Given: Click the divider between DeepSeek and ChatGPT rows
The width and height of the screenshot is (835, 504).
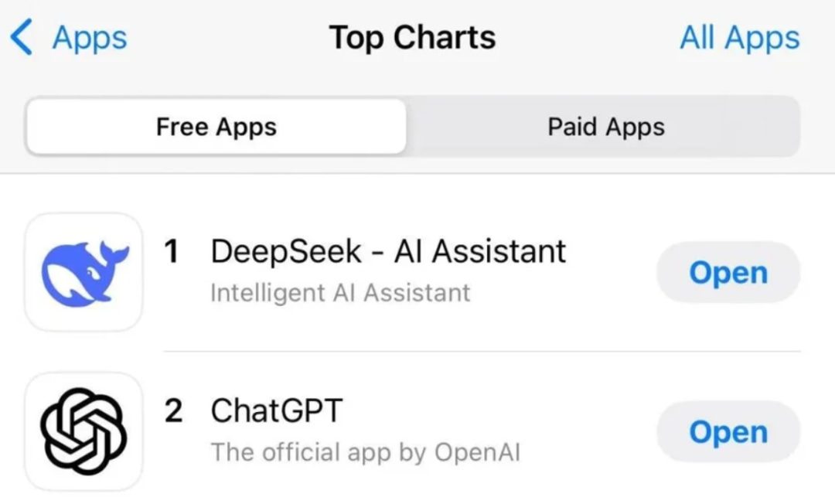Looking at the screenshot, I should (479, 351).
